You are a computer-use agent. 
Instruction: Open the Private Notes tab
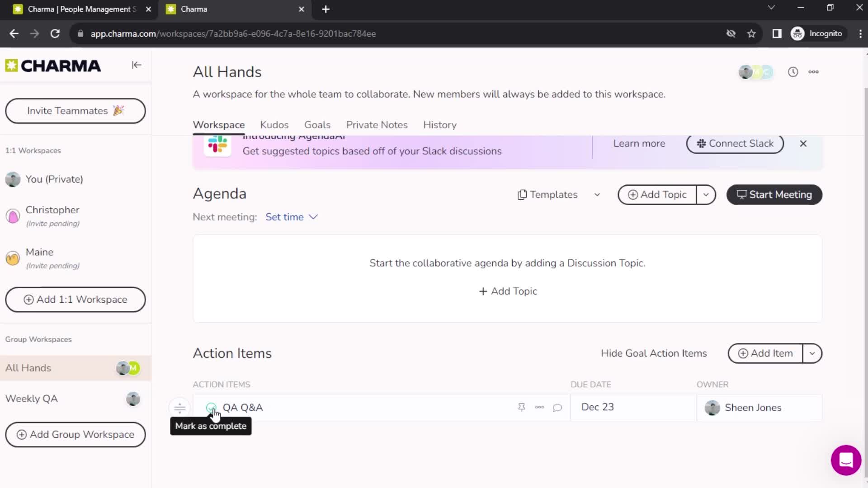pos(377,125)
